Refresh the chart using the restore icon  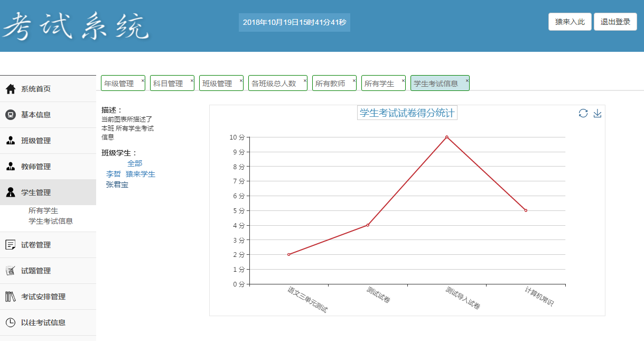click(x=583, y=113)
